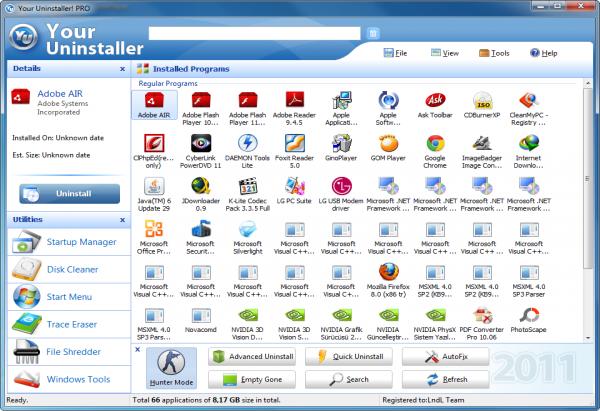Select LG PC Suite icon
Viewport: 600px width, 411px height.
click(294, 191)
